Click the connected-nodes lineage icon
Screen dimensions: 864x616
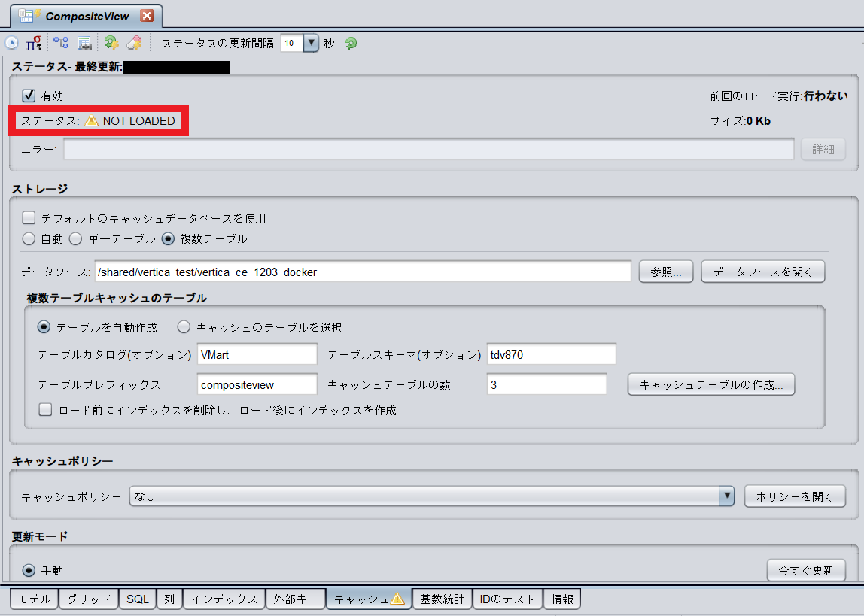coord(61,42)
